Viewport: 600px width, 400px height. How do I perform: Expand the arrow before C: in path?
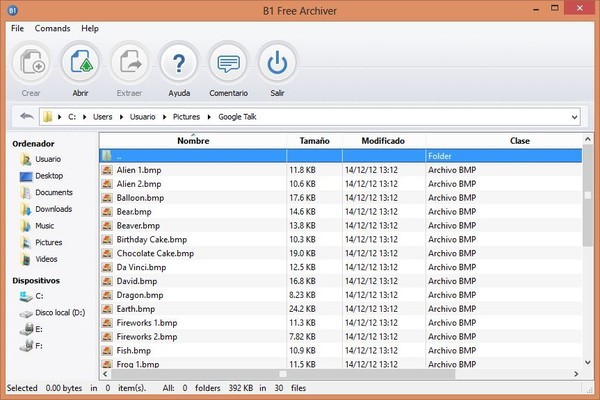tap(60, 117)
